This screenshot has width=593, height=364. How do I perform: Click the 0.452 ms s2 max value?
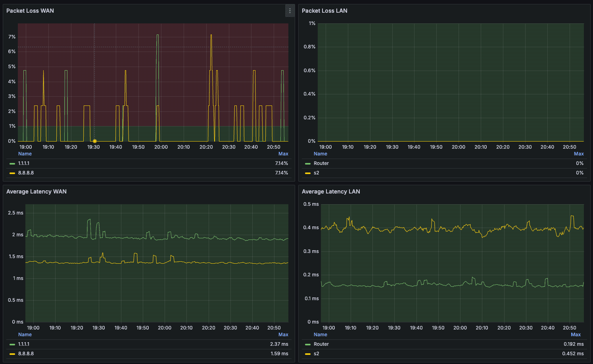(573, 354)
